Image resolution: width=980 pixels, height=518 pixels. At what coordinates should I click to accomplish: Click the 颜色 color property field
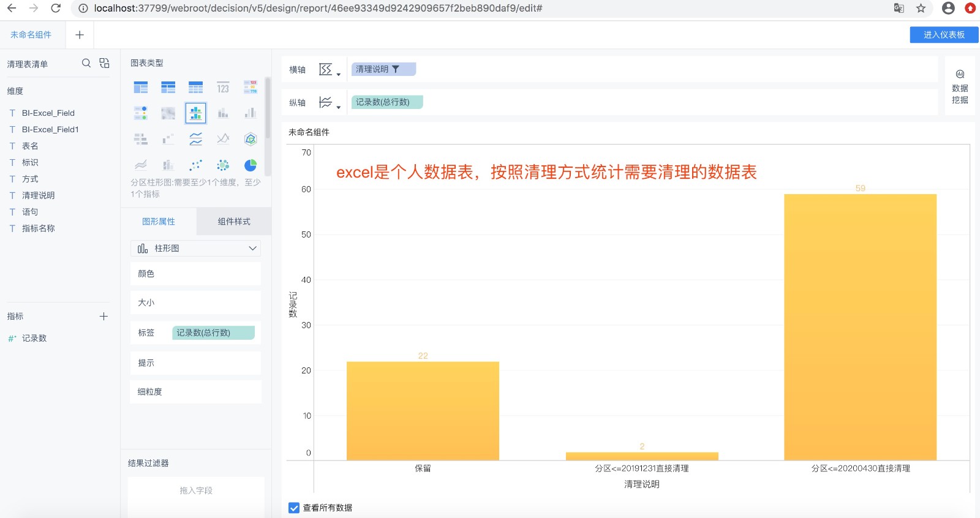point(195,274)
